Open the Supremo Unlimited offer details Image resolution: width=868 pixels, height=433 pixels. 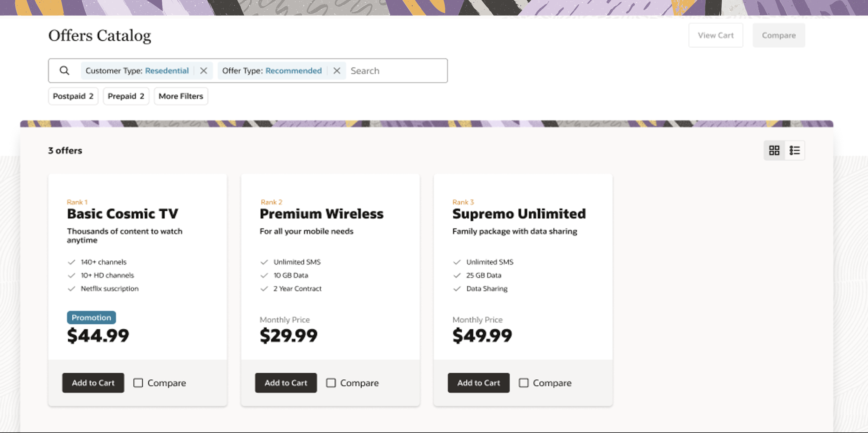[519, 213]
